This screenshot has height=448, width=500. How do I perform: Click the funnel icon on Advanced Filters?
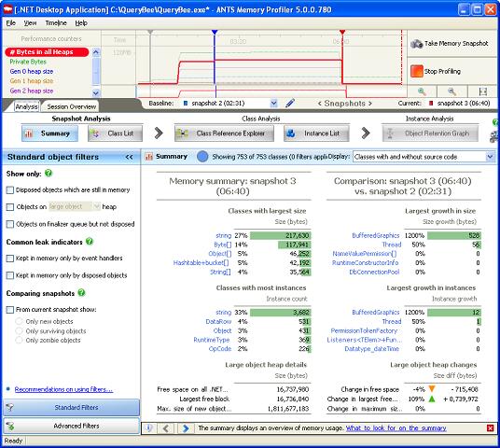[10, 426]
